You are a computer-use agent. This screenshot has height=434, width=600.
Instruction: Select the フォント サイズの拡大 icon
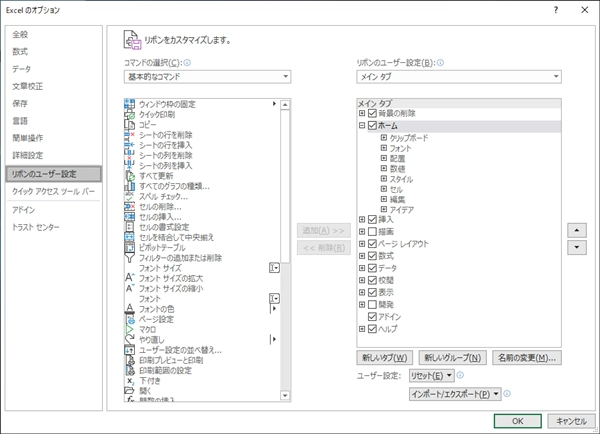coord(130,278)
